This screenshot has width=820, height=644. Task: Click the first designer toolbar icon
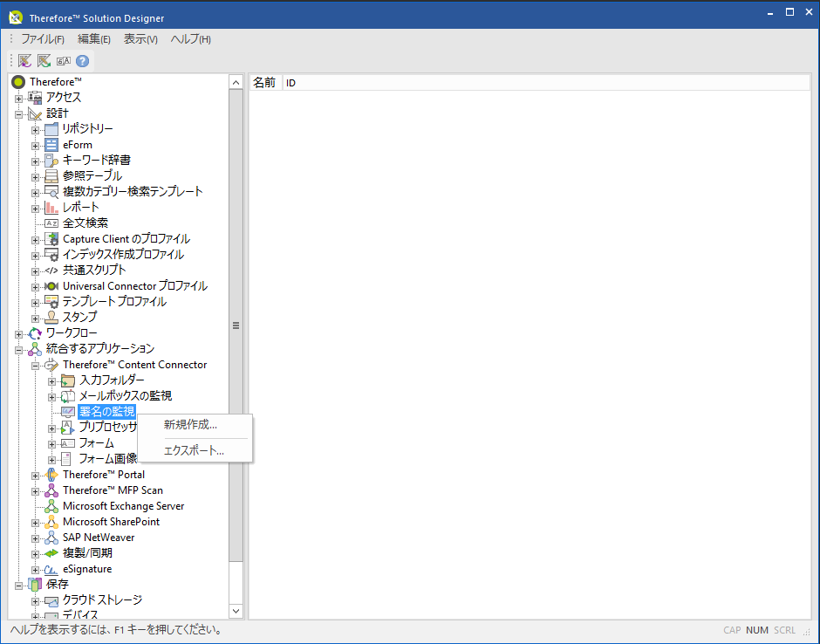(x=24, y=61)
